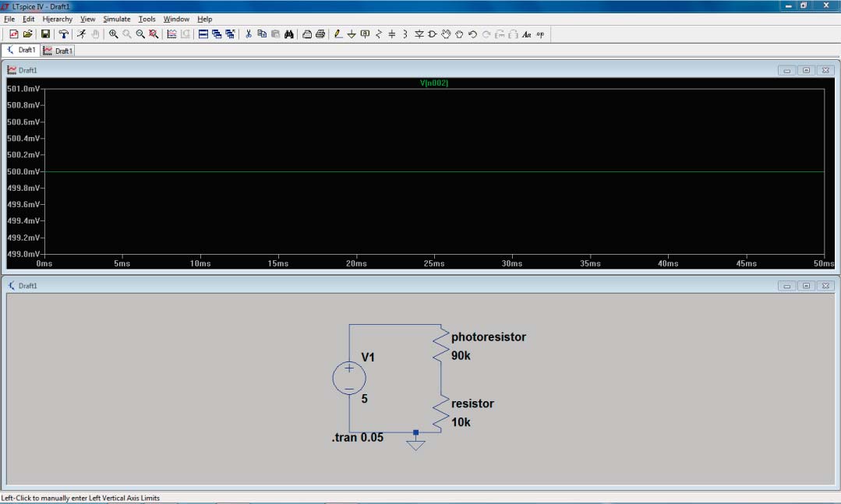Click the 500.0mV vertical axis label

tap(23, 171)
